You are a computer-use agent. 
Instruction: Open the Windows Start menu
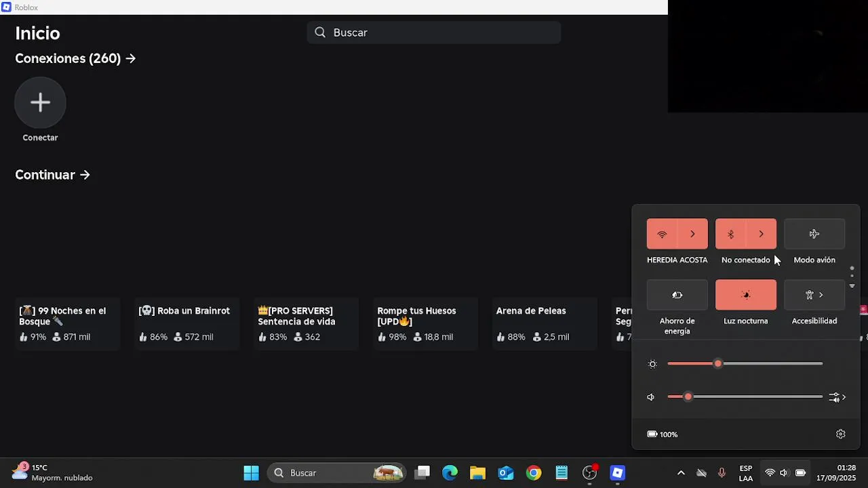(251, 473)
